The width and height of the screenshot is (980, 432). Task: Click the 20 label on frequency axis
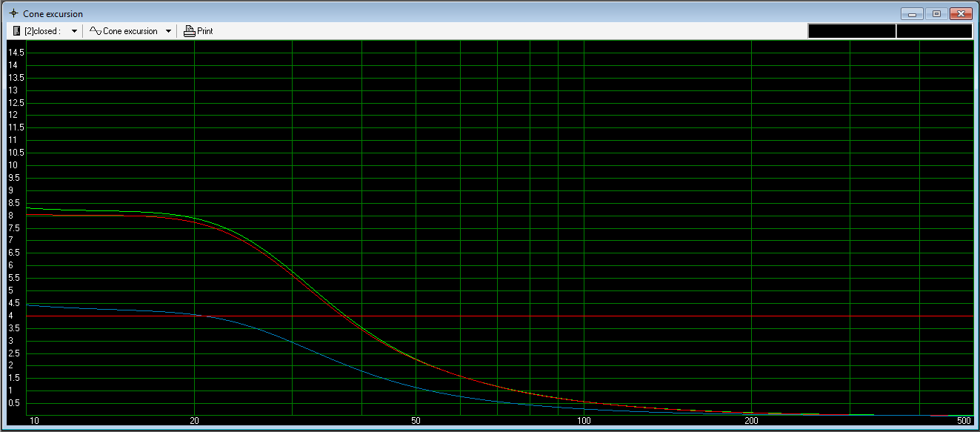coord(194,421)
